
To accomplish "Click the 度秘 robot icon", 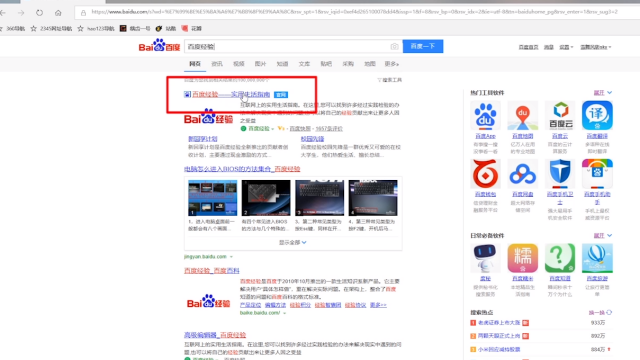I will pyautogui.click(x=485, y=258).
